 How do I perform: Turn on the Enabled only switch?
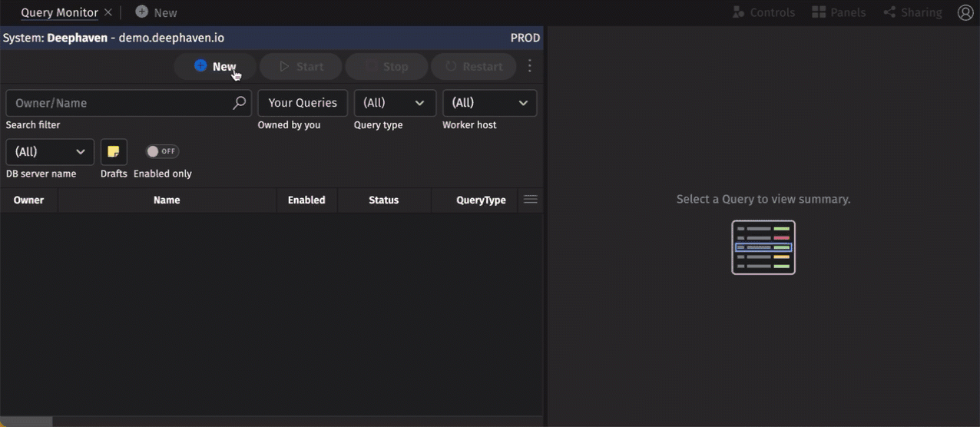pos(162,151)
